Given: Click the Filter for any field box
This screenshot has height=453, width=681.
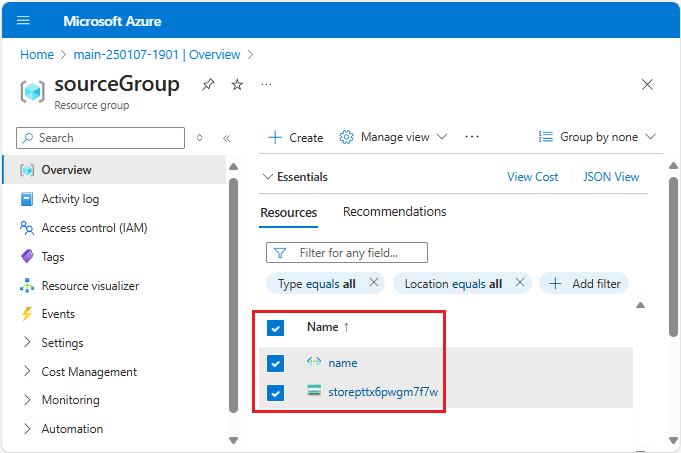Looking at the screenshot, I should [x=347, y=253].
